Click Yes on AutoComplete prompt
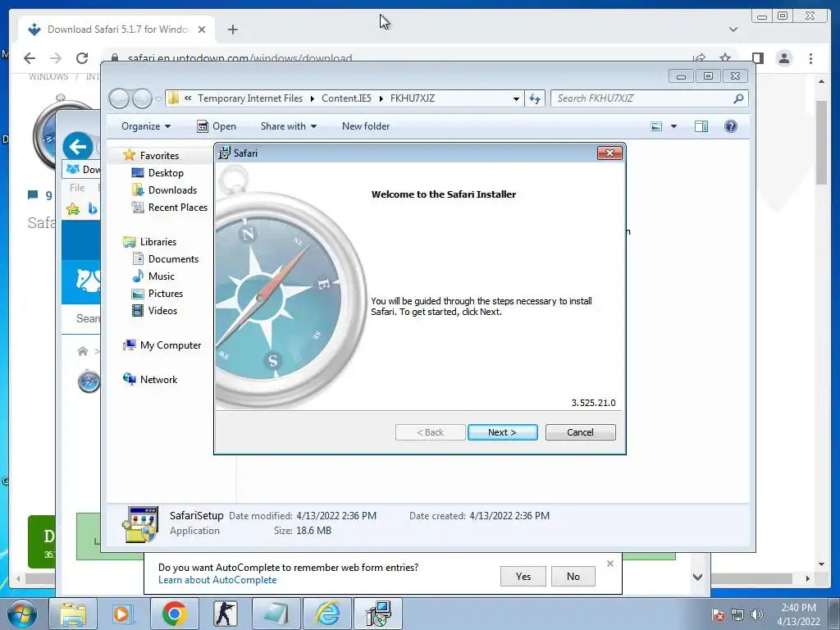This screenshot has width=840, height=630. coord(523,577)
